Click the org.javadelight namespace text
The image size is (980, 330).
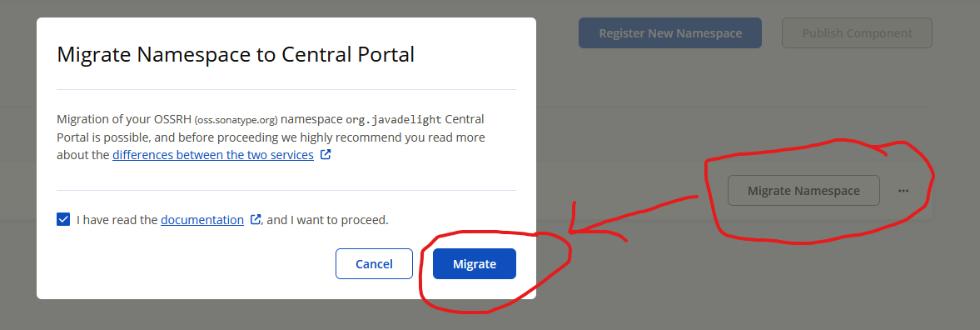(x=394, y=119)
